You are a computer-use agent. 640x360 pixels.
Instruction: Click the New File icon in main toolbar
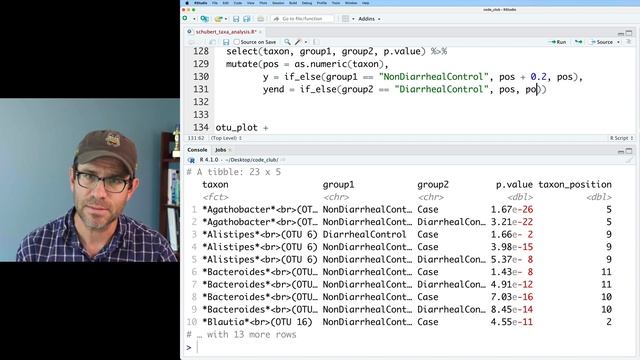point(185,19)
